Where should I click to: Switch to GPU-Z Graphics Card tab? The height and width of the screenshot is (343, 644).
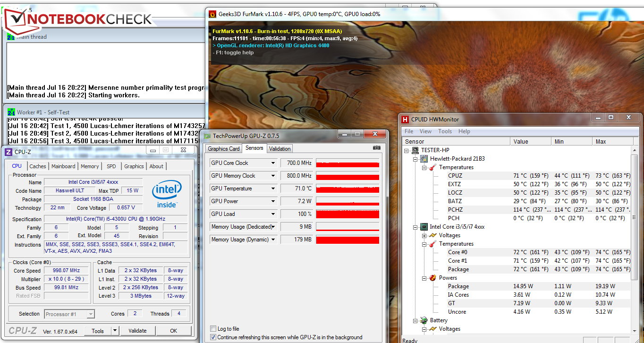click(x=224, y=149)
